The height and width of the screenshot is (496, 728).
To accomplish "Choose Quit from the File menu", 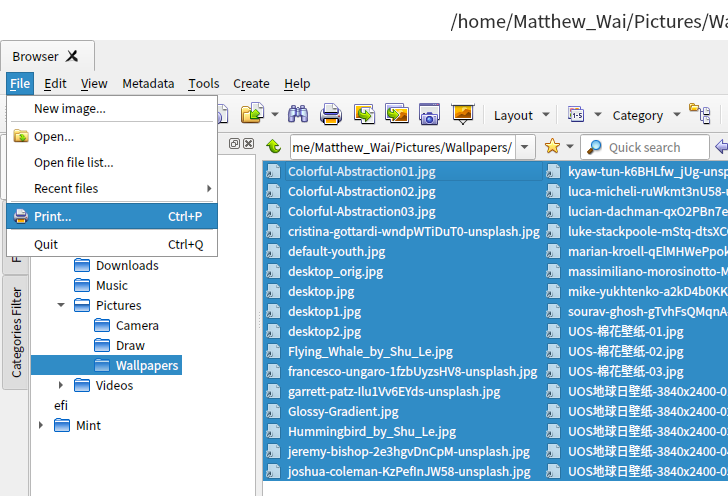I will [x=112, y=244].
